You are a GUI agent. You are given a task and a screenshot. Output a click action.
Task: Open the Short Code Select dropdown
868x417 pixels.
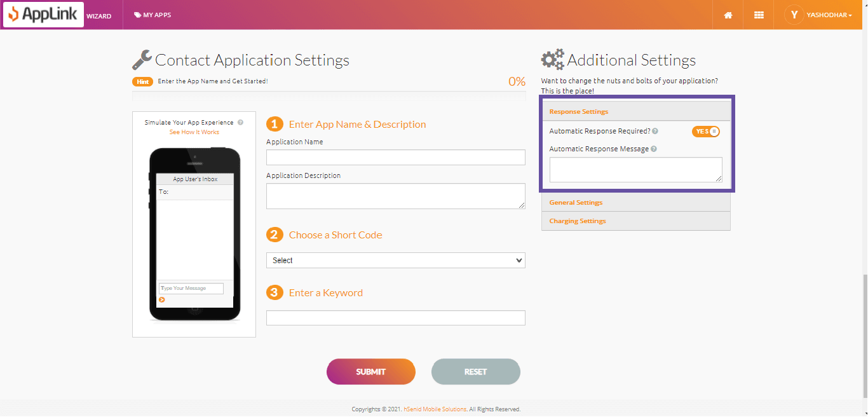(x=396, y=260)
